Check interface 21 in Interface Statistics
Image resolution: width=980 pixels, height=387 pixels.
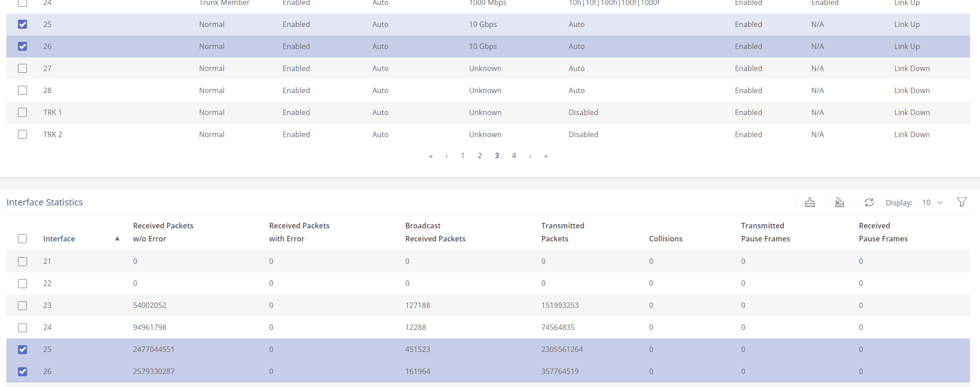[22, 262]
